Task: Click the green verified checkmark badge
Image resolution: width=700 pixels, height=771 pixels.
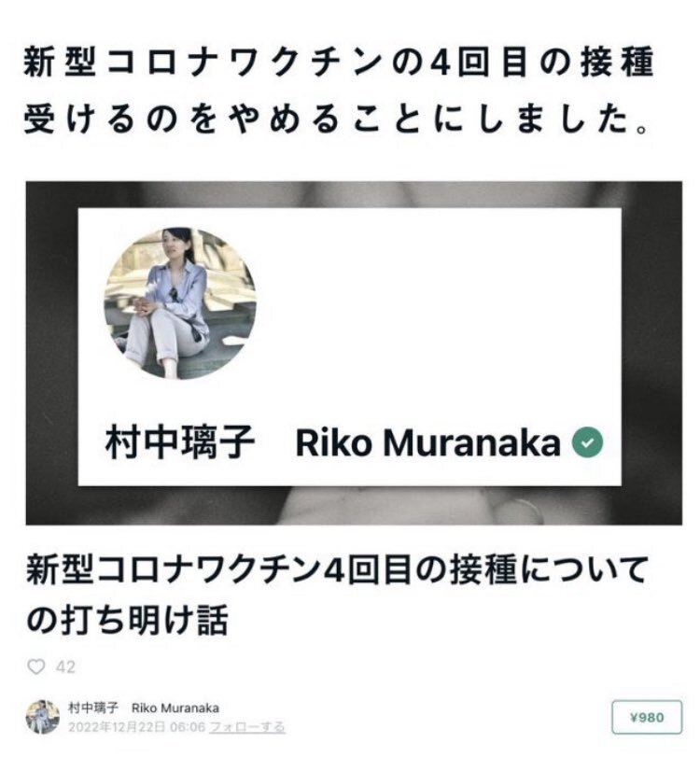Action: (587, 442)
